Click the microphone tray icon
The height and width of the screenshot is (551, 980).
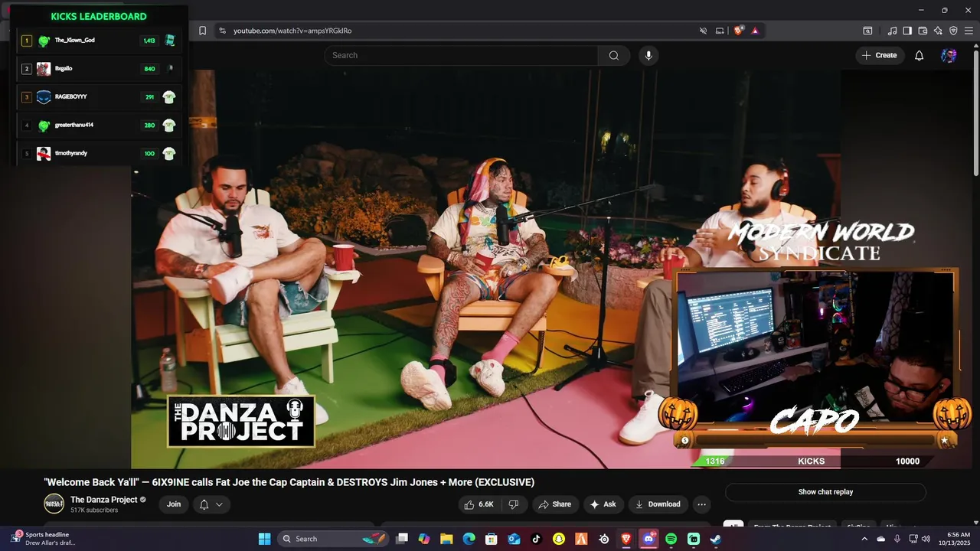[x=897, y=539]
